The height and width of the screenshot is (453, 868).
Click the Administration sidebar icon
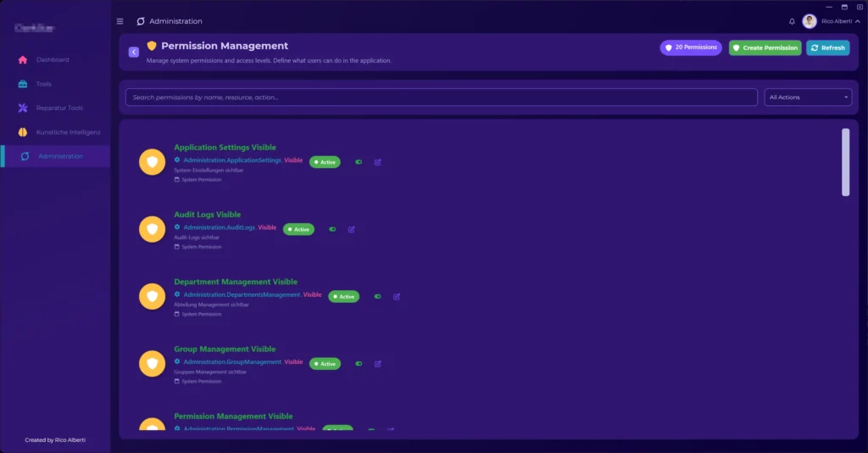[x=25, y=156]
